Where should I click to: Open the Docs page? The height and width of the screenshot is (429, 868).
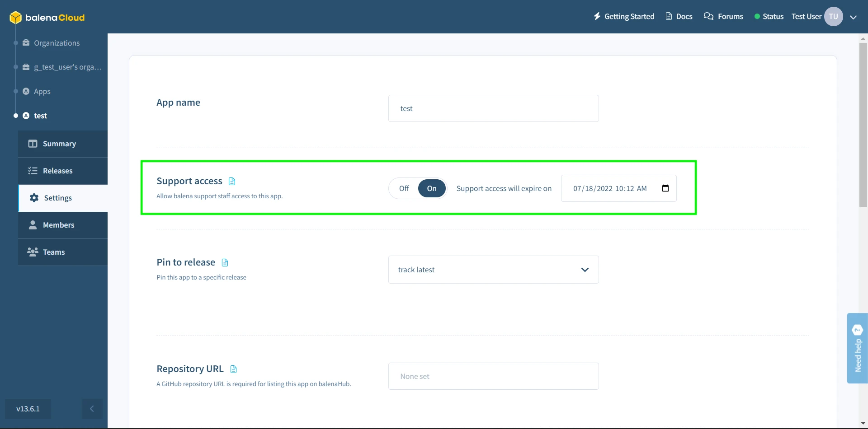[684, 16]
